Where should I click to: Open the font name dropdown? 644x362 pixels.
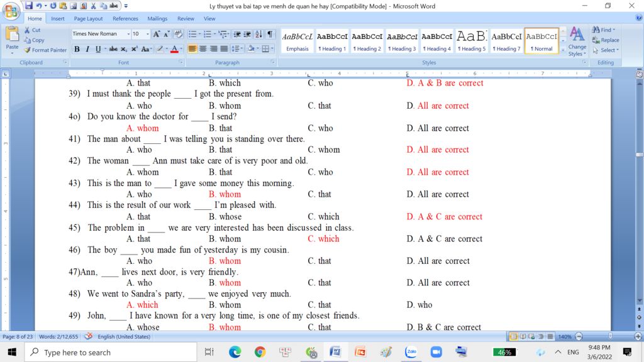pos(128,34)
